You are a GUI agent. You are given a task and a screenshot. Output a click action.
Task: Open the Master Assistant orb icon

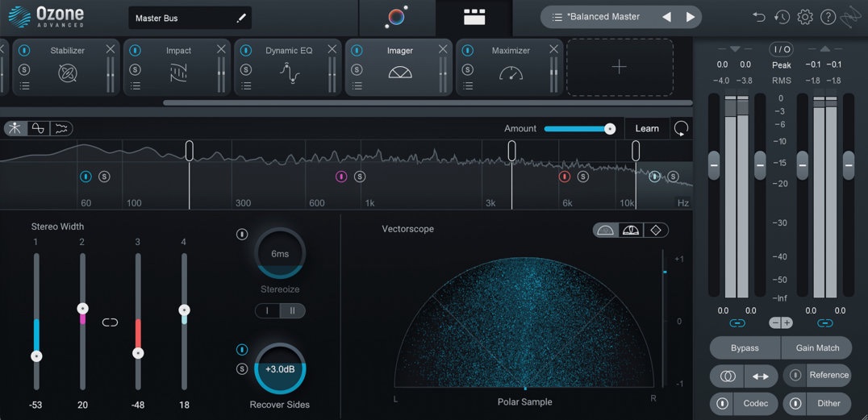(x=396, y=17)
